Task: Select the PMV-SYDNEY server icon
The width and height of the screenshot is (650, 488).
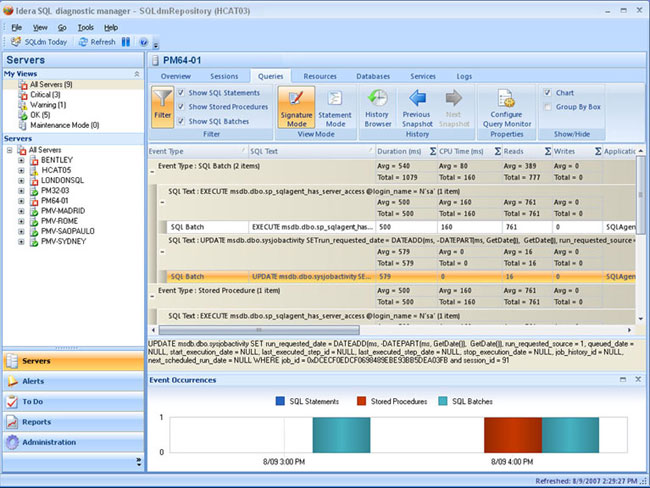Action: point(34,241)
